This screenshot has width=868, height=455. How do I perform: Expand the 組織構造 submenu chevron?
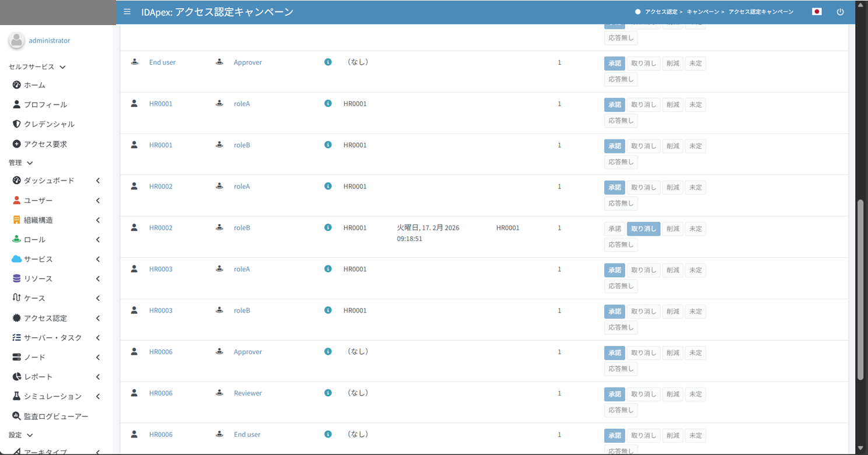click(x=98, y=220)
